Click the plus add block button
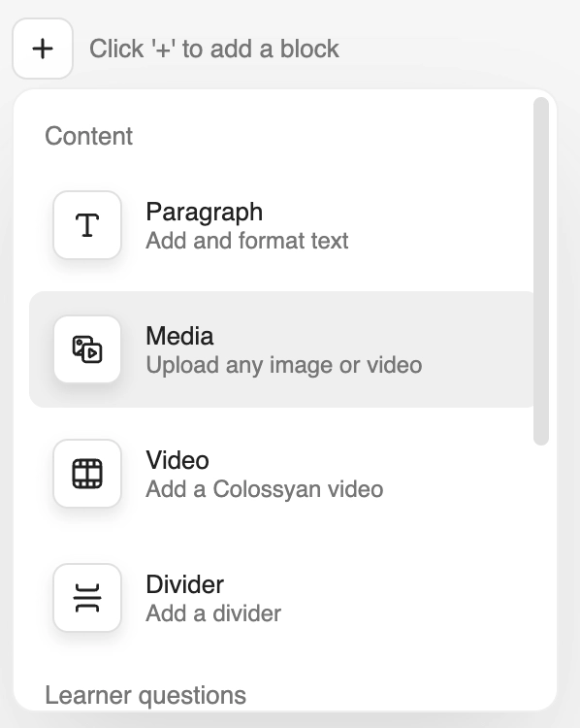Image resolution: width=580 pixels, height=728 pixels. click(43, 49)
